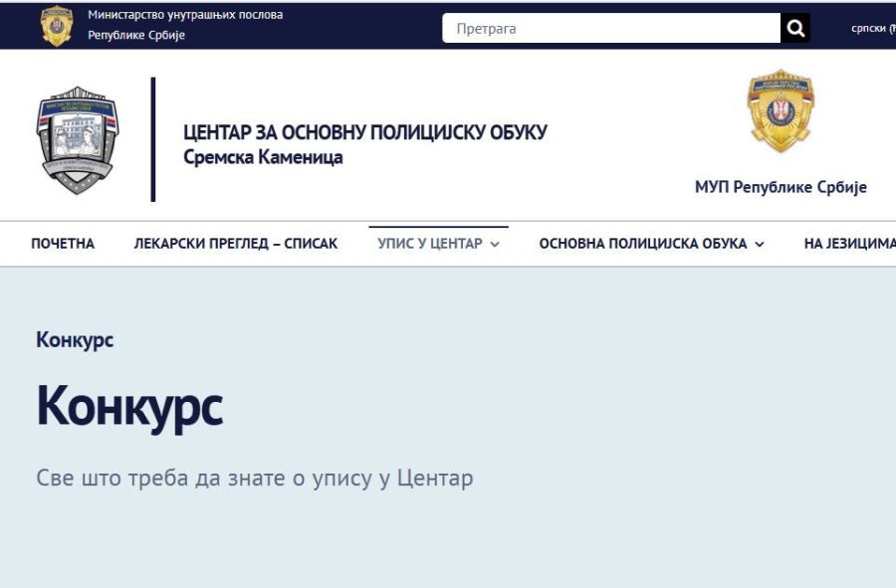
Task: Click the small Конкурс breadcrumb
Action: 75,340
